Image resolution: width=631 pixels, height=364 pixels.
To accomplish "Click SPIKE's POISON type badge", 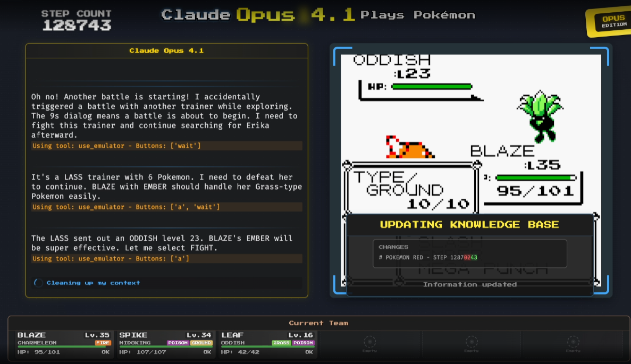I will click(x=178, y=343).
